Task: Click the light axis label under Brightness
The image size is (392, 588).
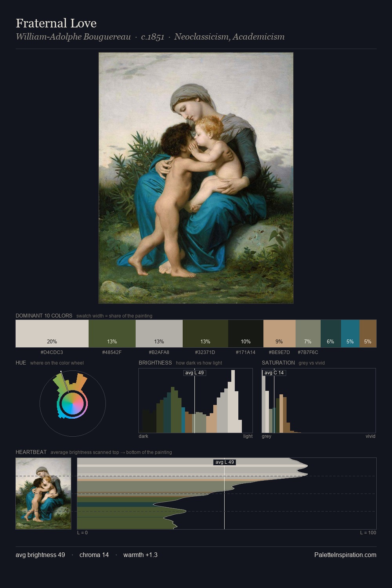Action: pos(248,436)
